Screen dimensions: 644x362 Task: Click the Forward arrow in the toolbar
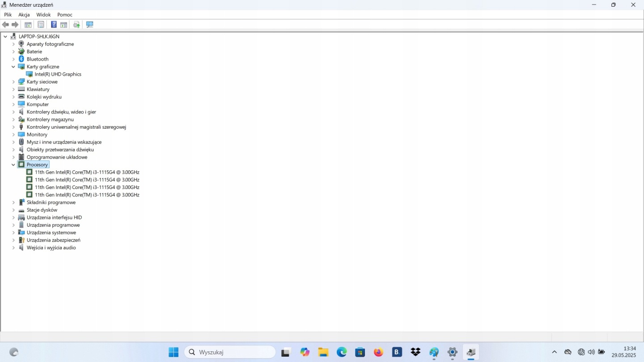click(x=15, y=25)
